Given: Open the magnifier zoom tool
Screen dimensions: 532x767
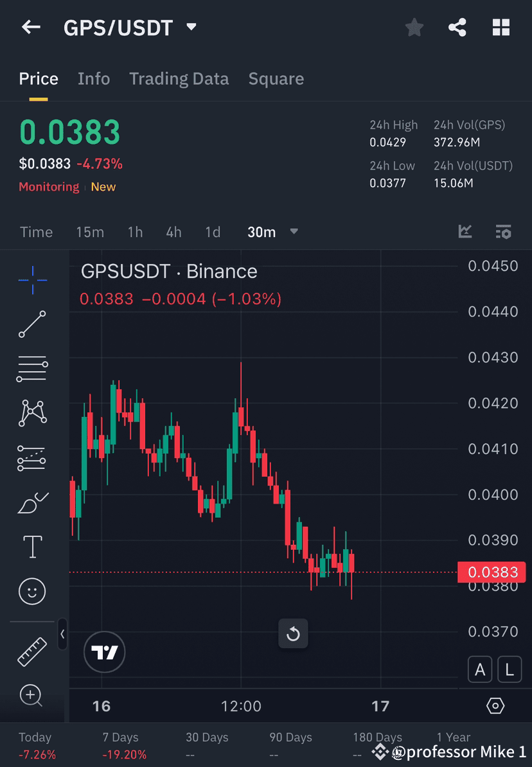Looking at the screenshot, I should point(32,696).
